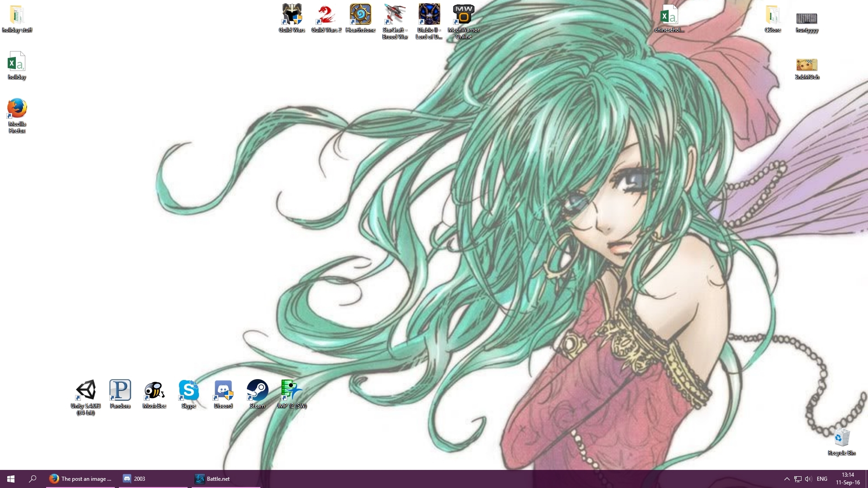The height and width of the screenshot is (488, 868).
Task: Click Show desktop strip at taskbar end
Action: 866,479
